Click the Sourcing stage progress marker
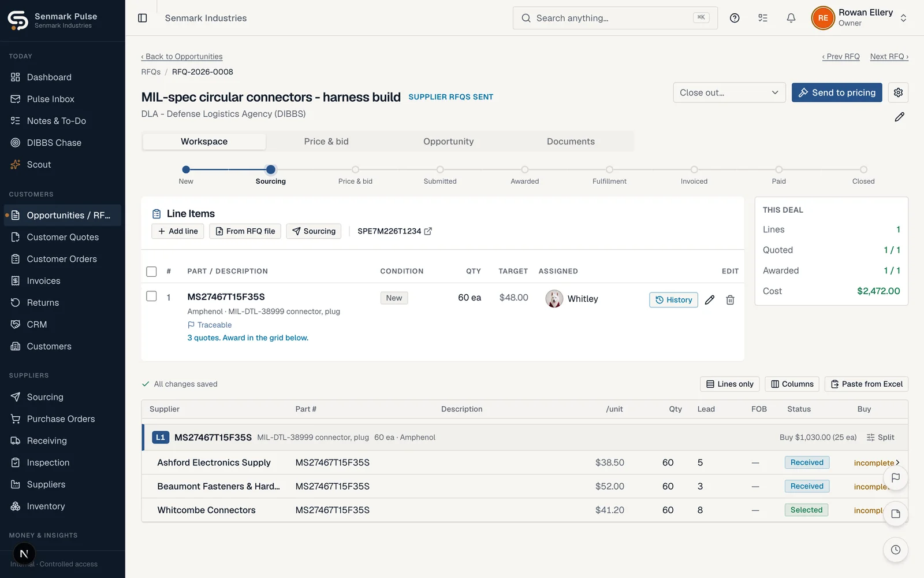 click(x=270, y=169)
